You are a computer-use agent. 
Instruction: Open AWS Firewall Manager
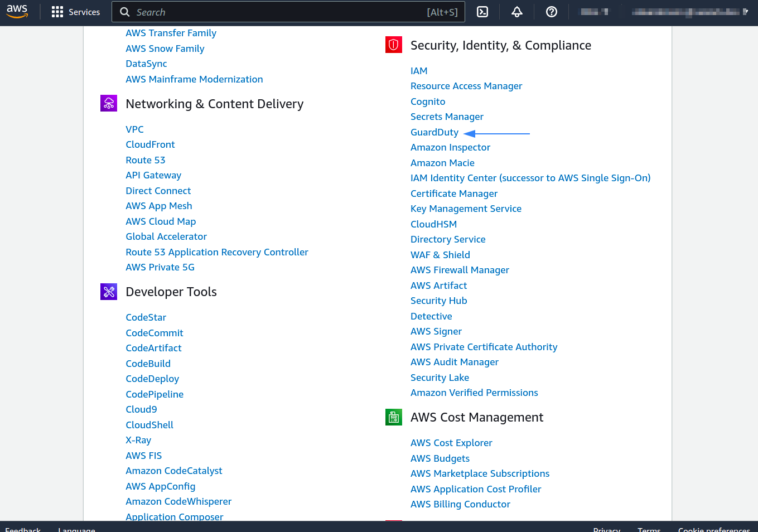click(x=460, y=270)
